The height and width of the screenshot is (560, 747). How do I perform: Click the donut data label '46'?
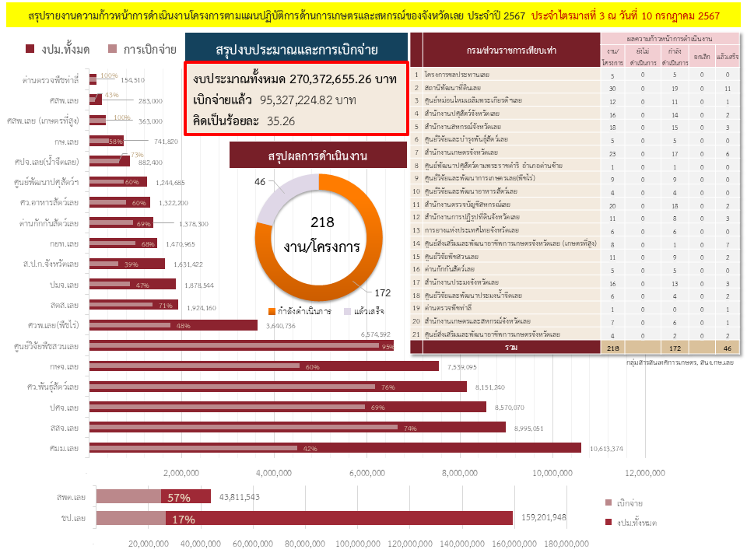260,182
